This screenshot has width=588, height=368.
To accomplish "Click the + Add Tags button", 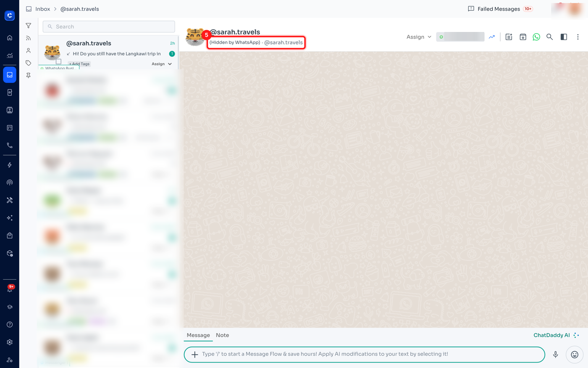I will 79,64.
